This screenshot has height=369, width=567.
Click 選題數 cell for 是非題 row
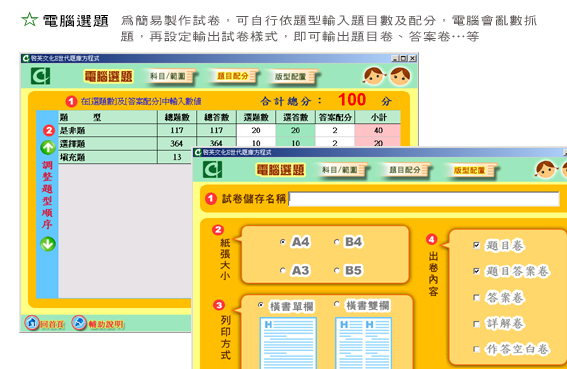coord(256,130)
